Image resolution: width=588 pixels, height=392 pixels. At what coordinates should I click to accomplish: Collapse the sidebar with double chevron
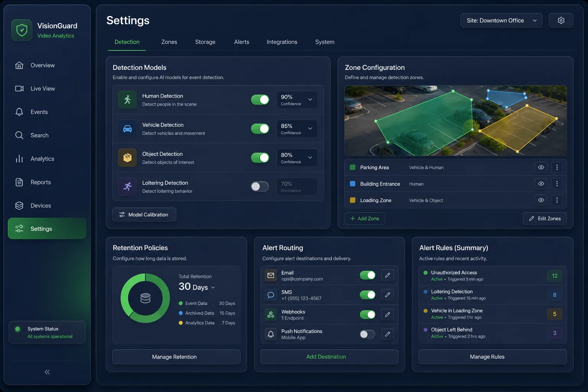click(47, 372)
